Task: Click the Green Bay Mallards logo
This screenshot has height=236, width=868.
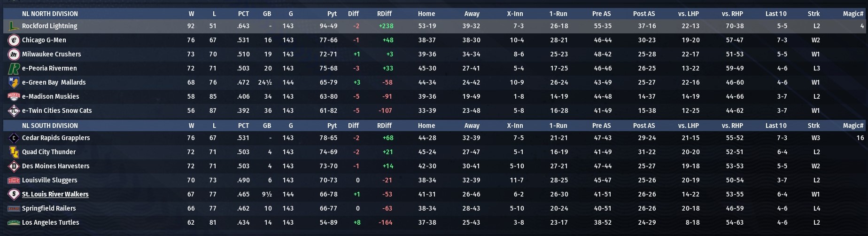Action: (x=14, y=83)
